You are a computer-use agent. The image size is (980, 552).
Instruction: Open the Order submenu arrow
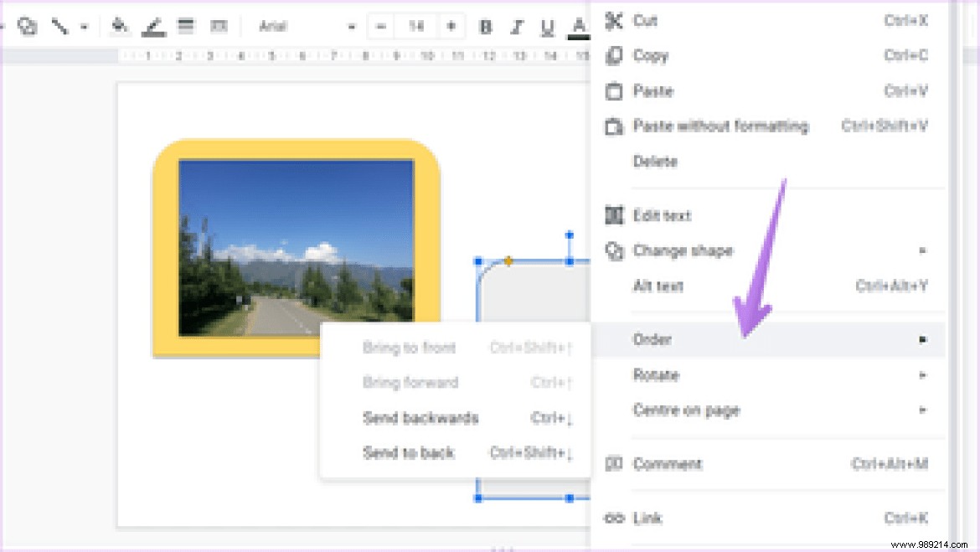point(922,339)
